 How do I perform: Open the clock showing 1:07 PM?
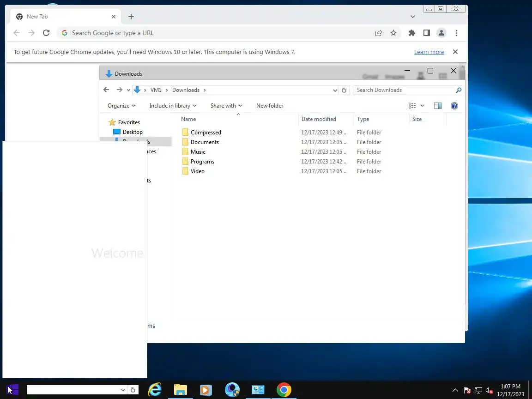pyautogui.click(x=510, y=390)
